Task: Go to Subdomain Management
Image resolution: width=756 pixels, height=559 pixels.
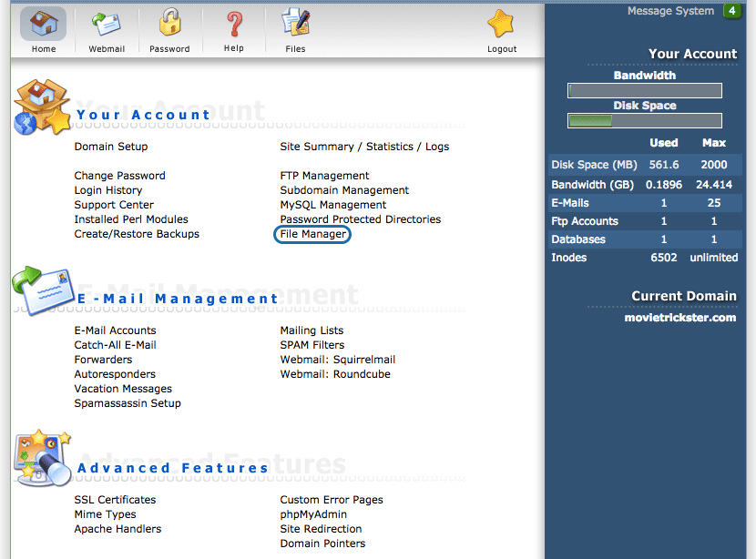Action: (x=344, y=190)
